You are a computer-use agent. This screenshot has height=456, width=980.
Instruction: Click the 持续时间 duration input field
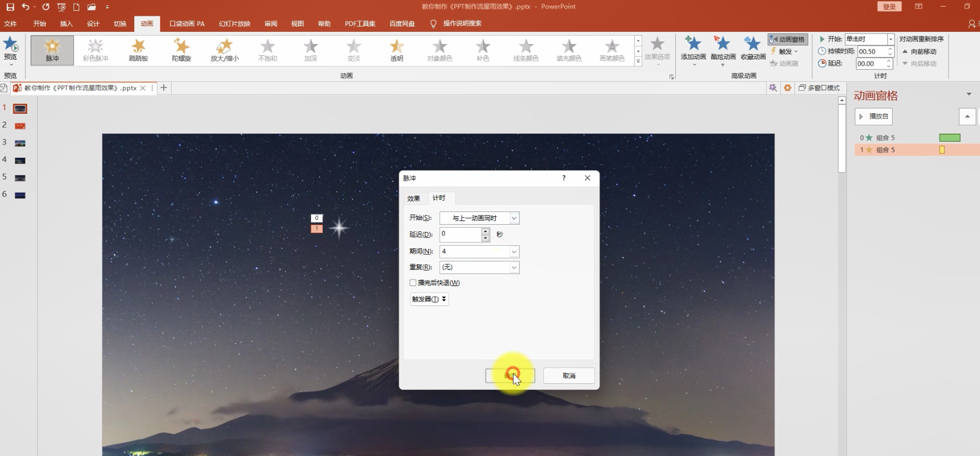pos(872,51)
